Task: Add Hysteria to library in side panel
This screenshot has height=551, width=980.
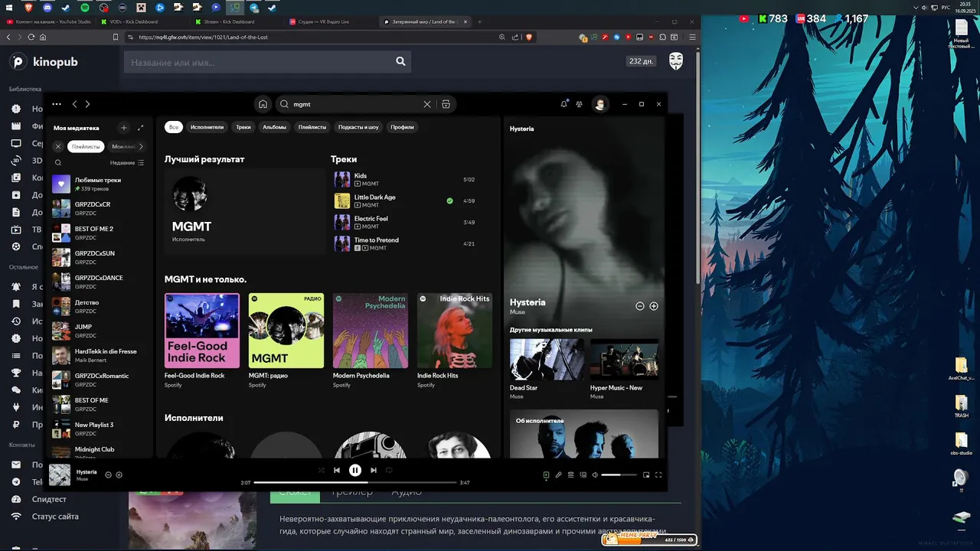Action: tap(654, 306)
